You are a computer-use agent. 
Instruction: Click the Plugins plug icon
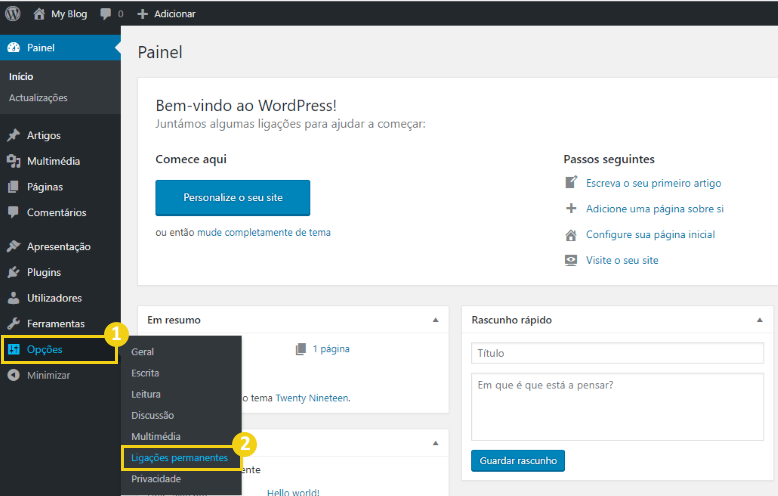click(14, 272)
